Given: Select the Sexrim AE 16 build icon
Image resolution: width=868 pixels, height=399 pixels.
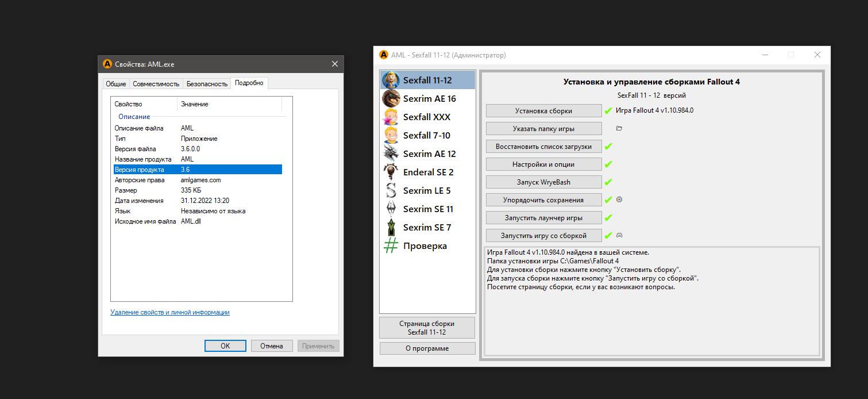Looking at the screenshot, I should 391,99.
